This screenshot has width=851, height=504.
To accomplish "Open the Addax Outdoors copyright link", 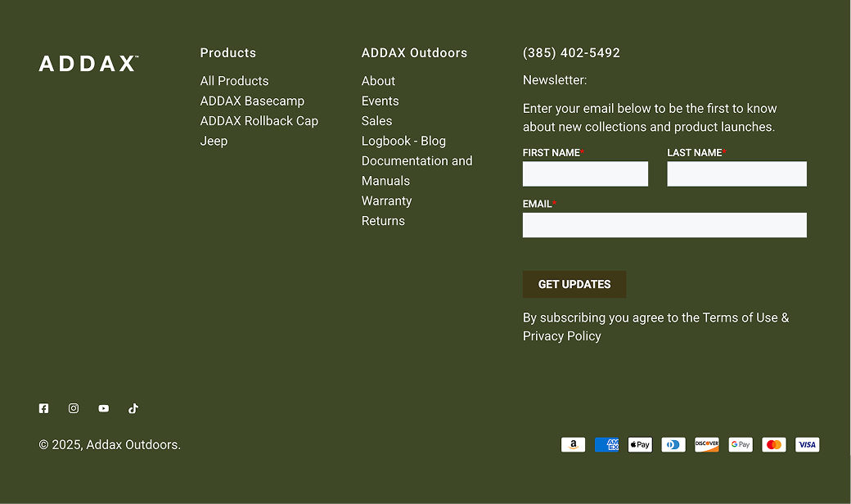I will 133,445.
